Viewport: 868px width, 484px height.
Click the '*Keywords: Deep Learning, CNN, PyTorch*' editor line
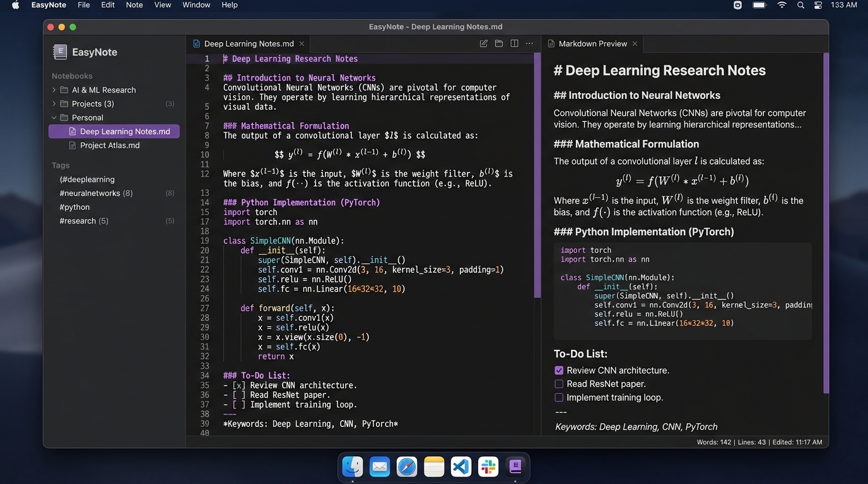310,424
